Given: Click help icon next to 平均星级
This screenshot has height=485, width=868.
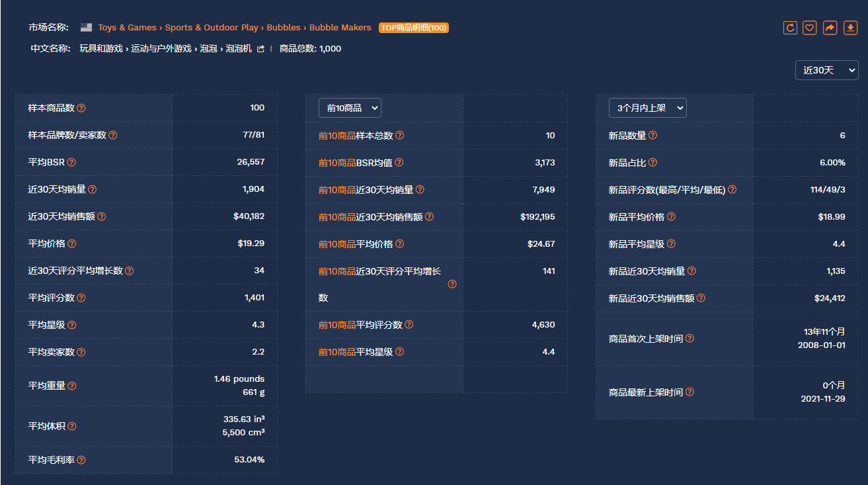Looking at the screenshot, I should point(72,325).
